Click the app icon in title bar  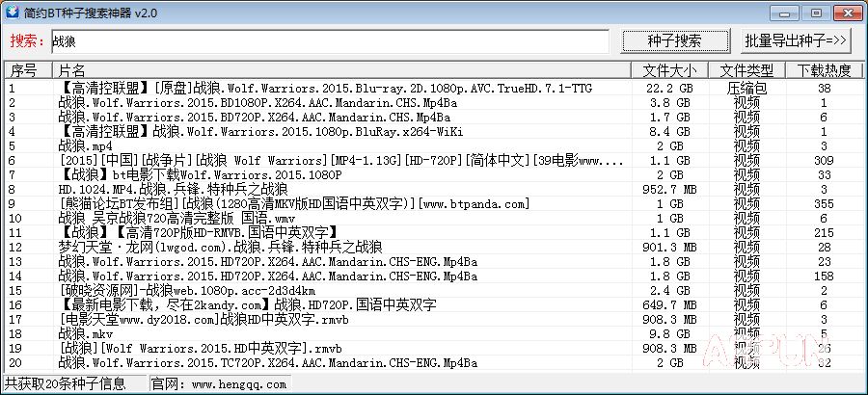point(12,12)
